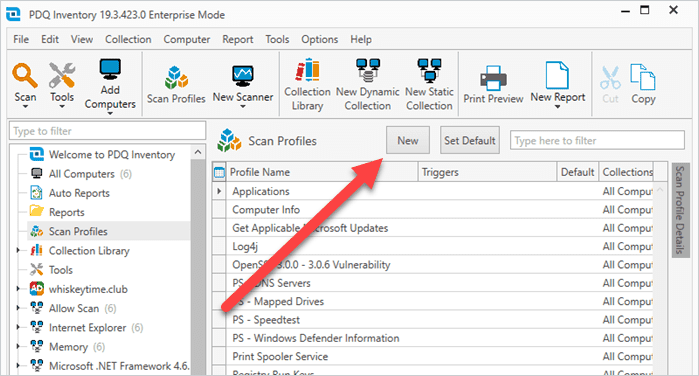Image resolution: width=699 pixels, height=376 pixels.
Task: Open the Edit menu
Action: 50,39
